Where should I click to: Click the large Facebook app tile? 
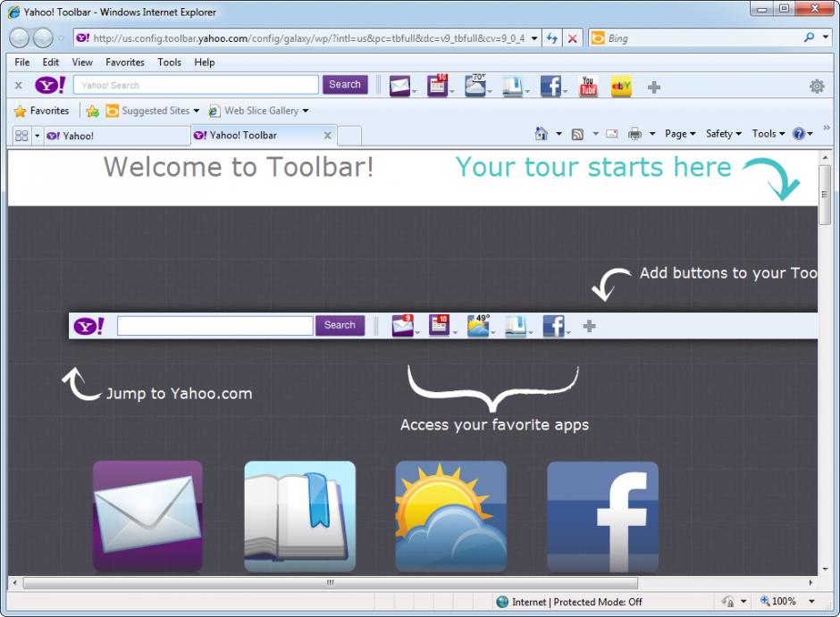[602, 516]
